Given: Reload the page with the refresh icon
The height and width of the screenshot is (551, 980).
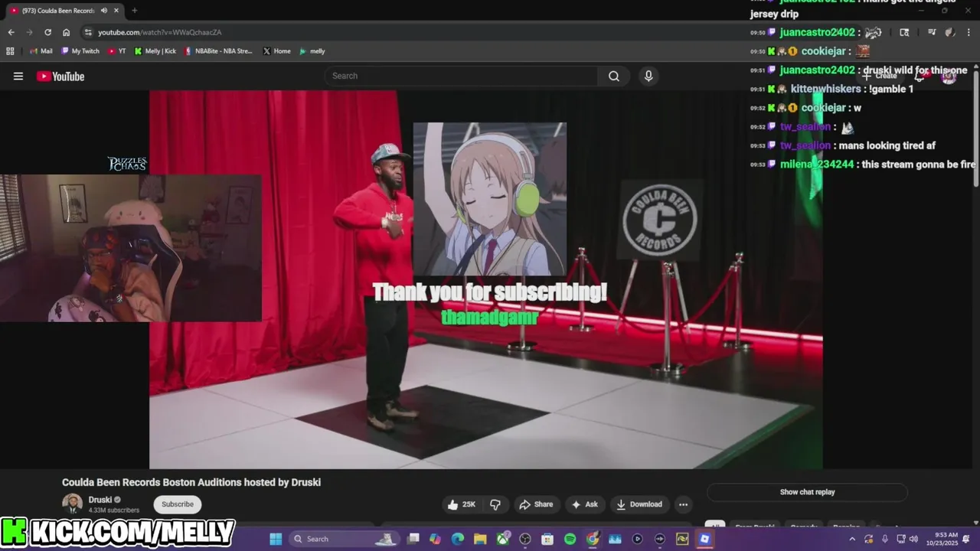Looking at the screenshot, I should click(47, 32).
